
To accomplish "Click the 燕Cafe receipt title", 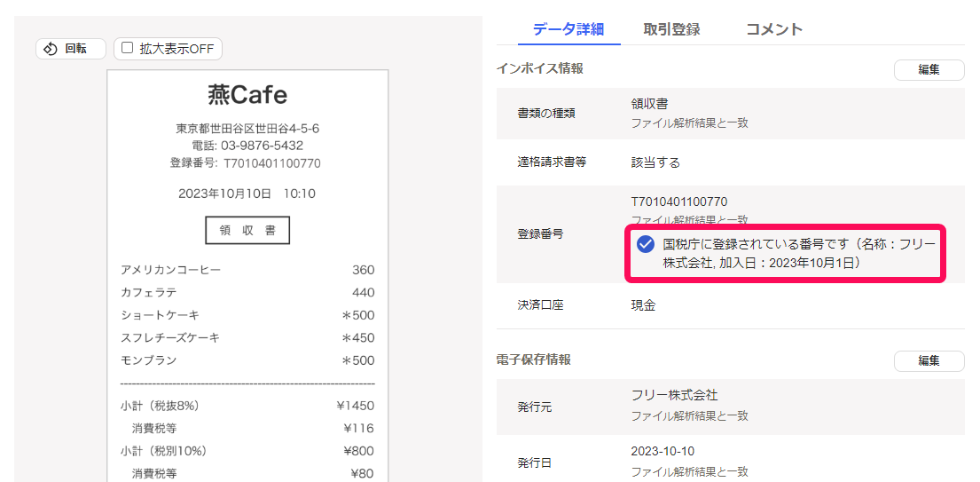I will pyautogui.click(x=247, y=95).
